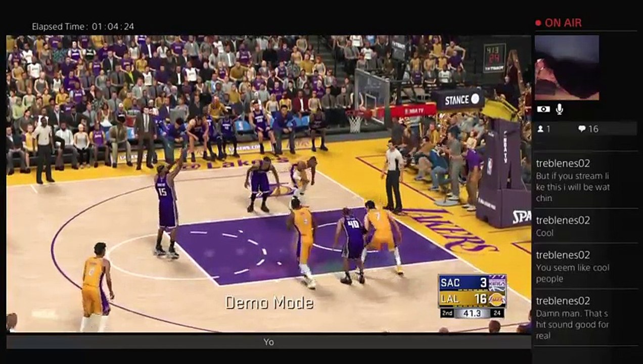Screen dimensions: 643x364
Task: Click the SAC score of 3
Action: click(x=483, y=283)
